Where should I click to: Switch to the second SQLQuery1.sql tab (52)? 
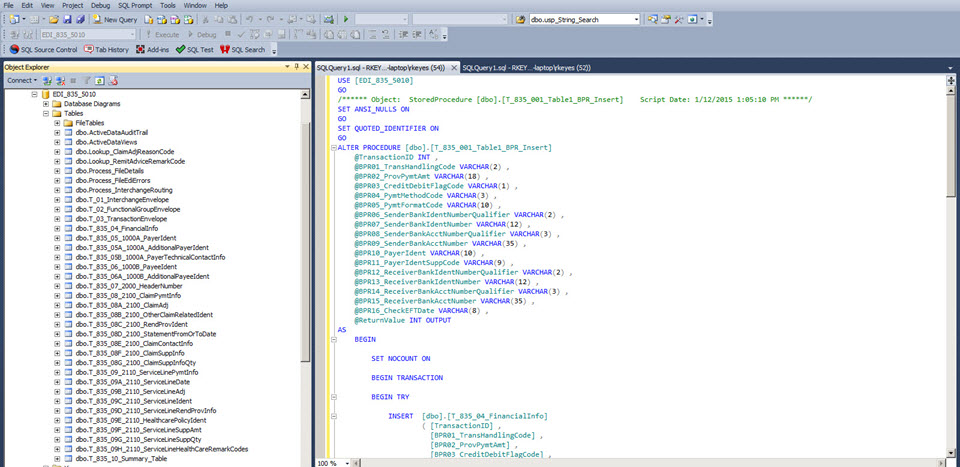click(528, 67)
